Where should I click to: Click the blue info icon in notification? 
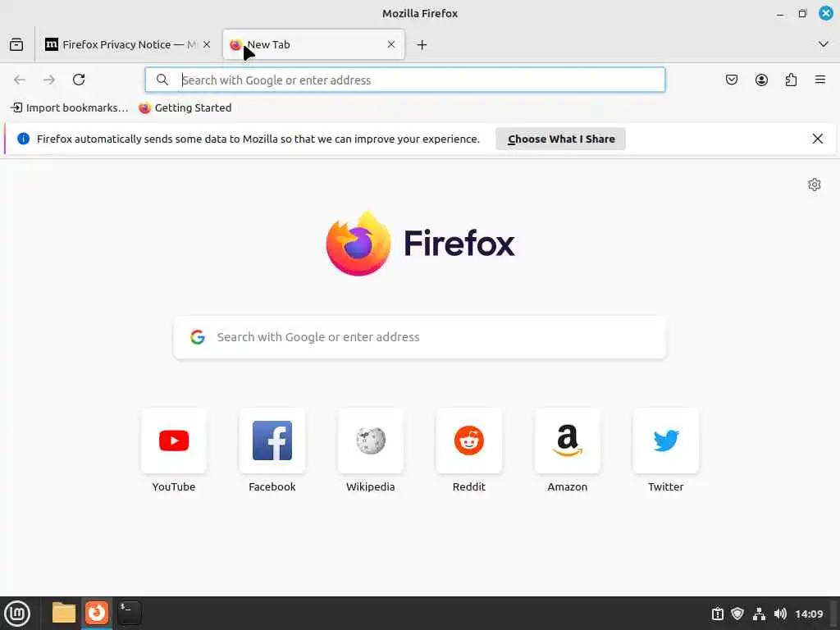pyautogui.click(x=23, y=139)
